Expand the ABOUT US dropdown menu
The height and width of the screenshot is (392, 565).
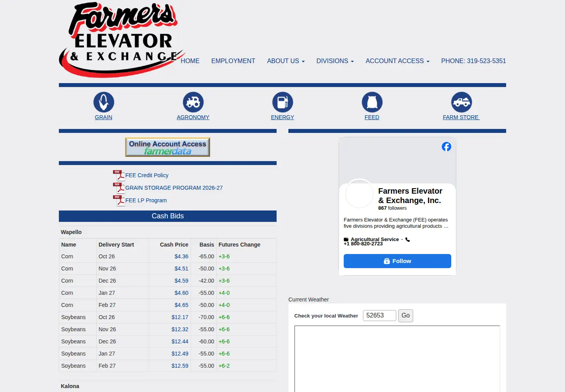(x=286, y=61)
